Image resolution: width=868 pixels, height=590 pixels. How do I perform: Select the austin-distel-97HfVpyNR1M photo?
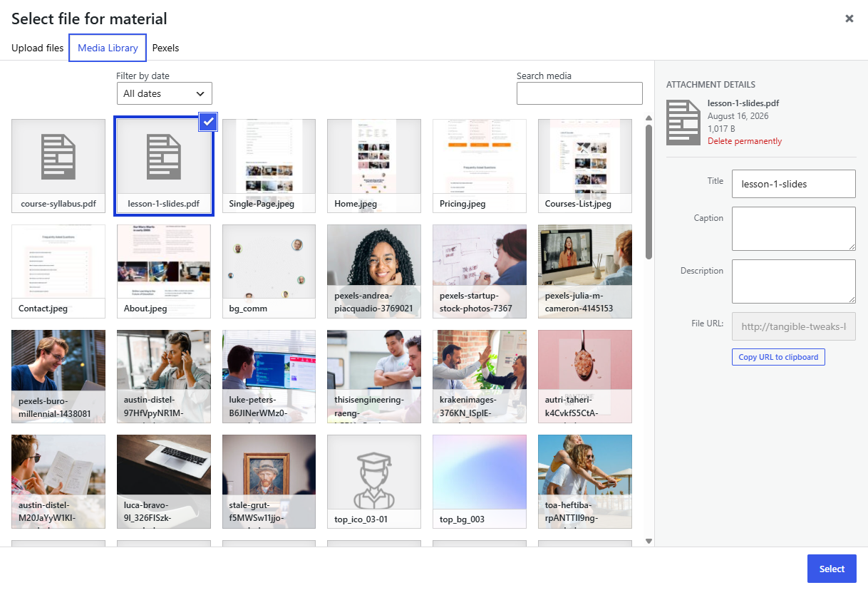164,377
